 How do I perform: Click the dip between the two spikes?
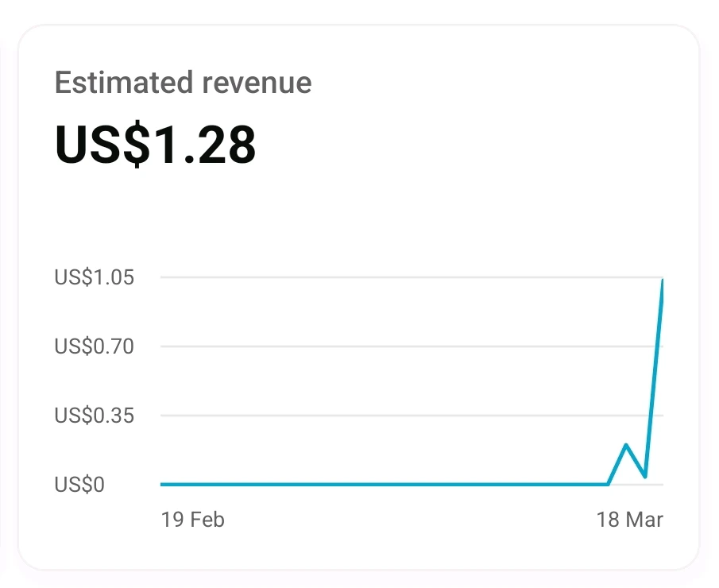coord(644,477)
